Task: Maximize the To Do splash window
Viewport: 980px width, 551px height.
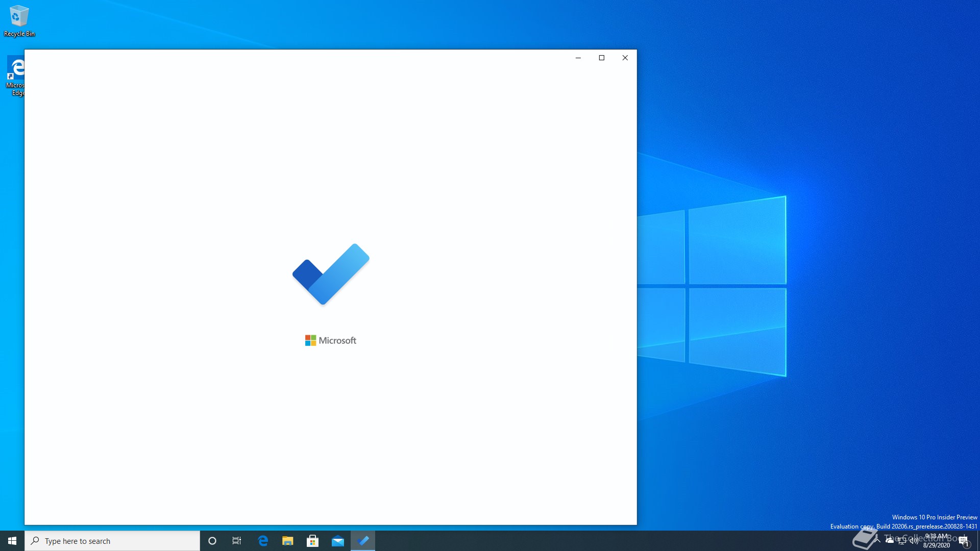Action: pos(602,58)
